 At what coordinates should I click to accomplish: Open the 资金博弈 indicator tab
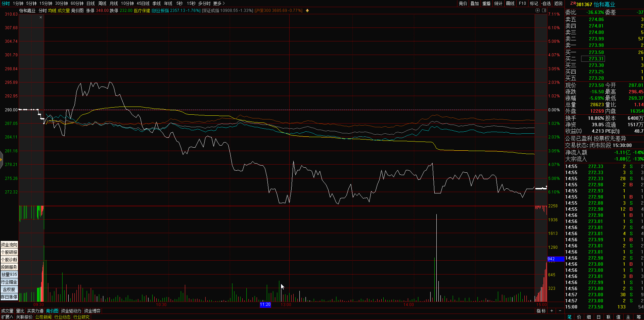tap(92, 311)
